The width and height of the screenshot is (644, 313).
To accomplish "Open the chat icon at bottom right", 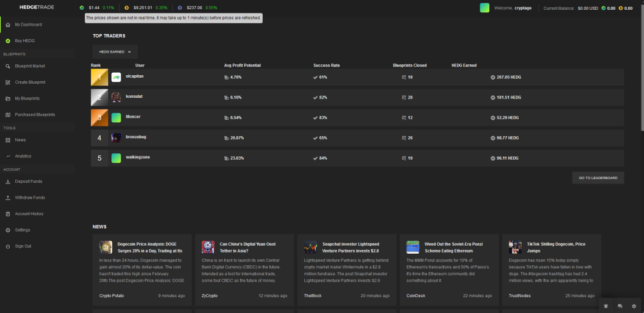I will point(620,306).
